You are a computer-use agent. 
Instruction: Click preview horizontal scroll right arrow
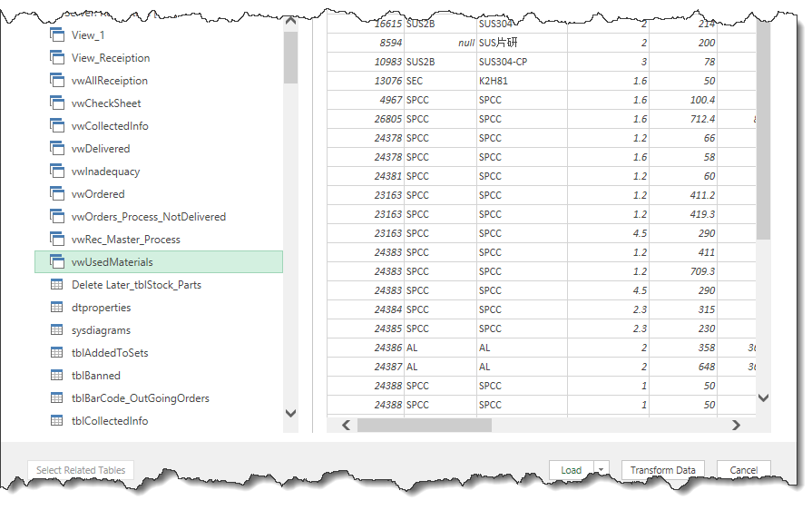pos(736,425)
